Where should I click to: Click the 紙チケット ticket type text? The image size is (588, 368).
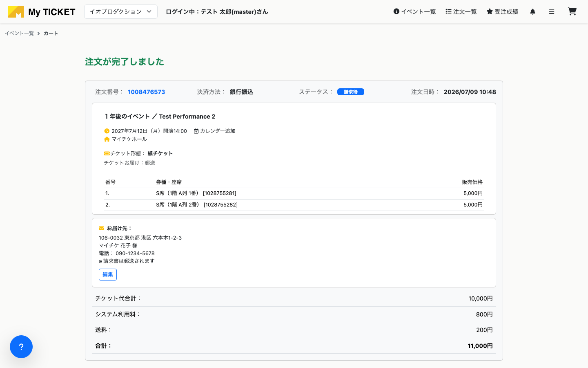click(x=160, y=154)
